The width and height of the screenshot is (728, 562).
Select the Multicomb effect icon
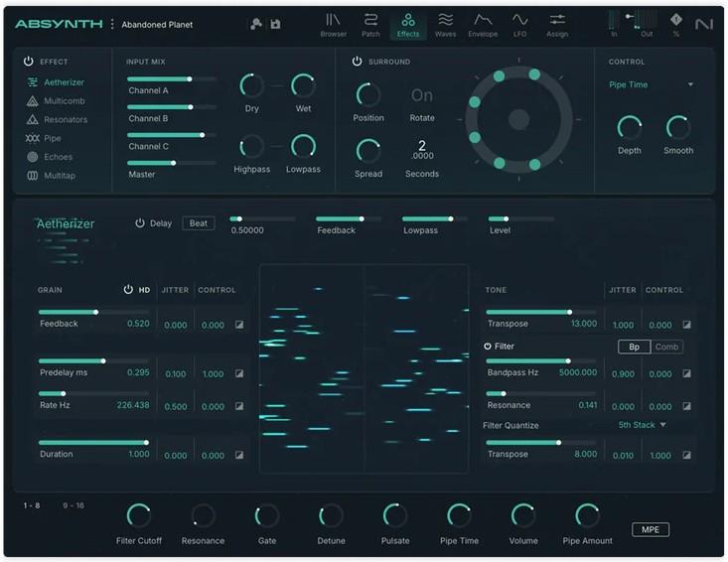pos(33,100)
